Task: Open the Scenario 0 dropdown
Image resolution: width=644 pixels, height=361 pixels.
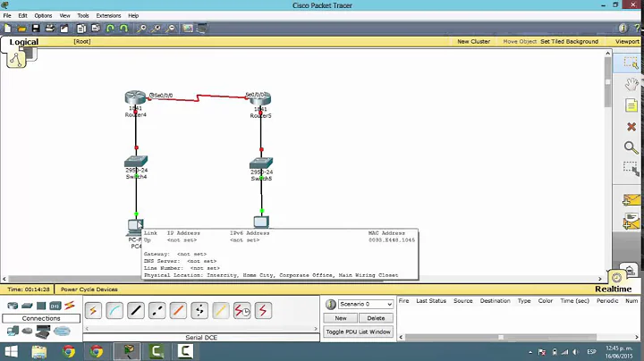Action: click(x=366, y=304)
